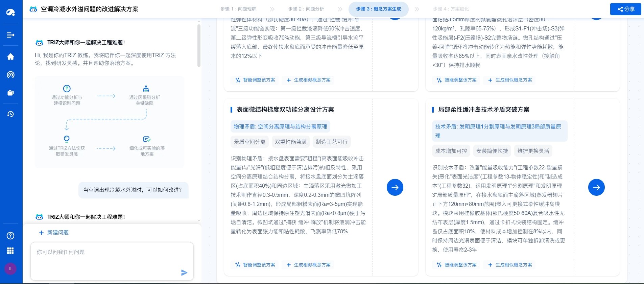Open arrow for 局部柔性缓冲岛技术矛盾突破方案 card

click(596, 187)
